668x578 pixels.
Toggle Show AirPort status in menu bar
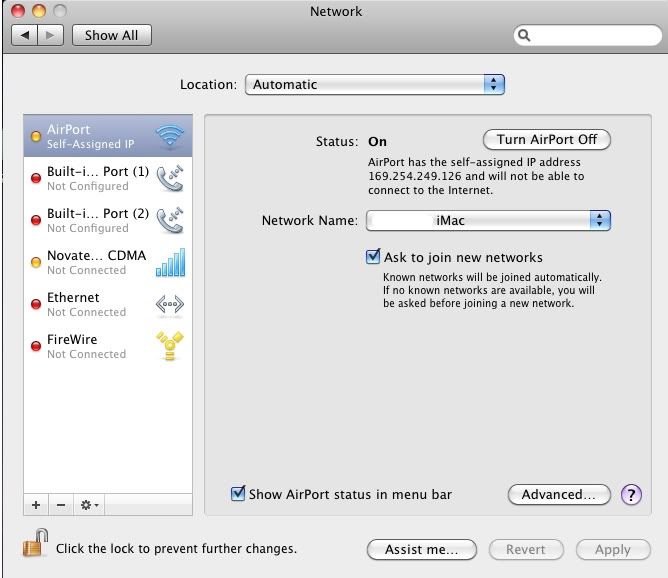(x=238, y=493)
